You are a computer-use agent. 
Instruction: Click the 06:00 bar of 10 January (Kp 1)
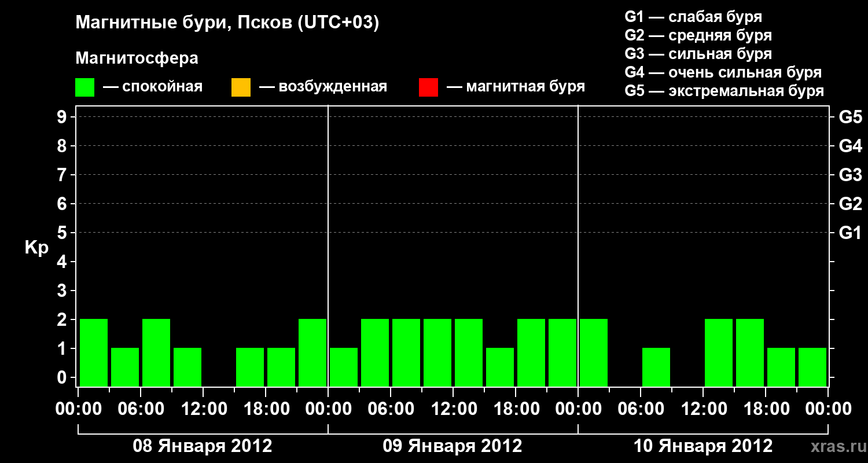(x=656, y=367)
